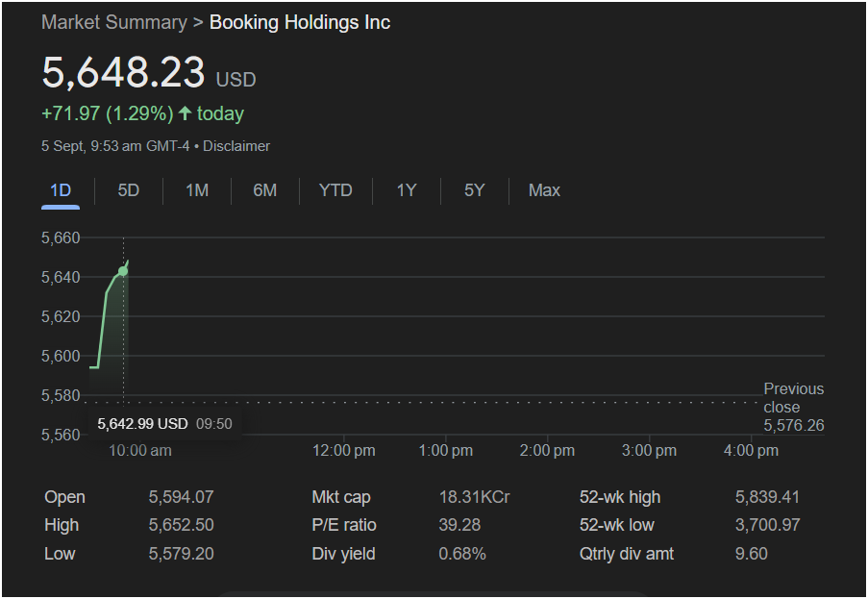Click the 52-wk high label
Screen dimensions: 868x599
click(620, 497)
